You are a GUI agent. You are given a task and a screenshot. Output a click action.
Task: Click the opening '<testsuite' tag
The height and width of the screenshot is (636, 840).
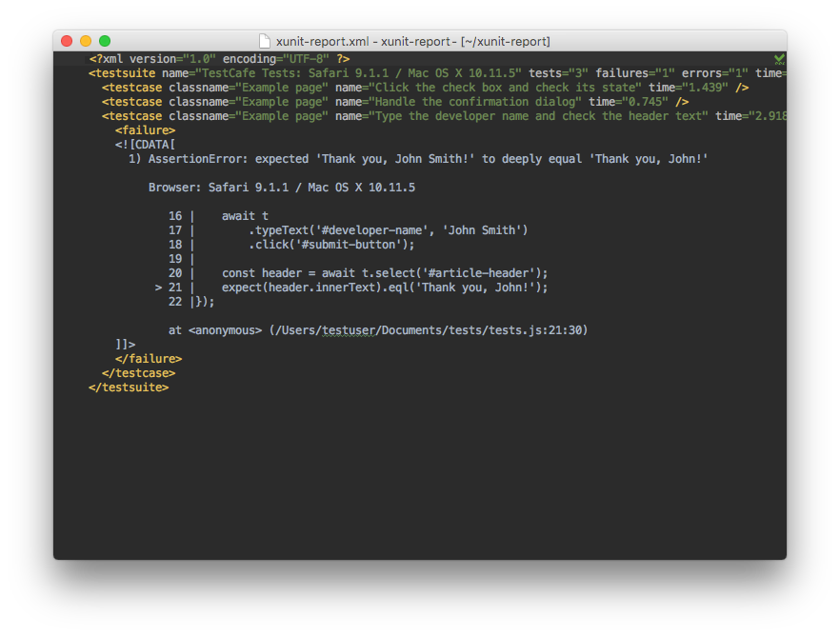coord(122,73)
